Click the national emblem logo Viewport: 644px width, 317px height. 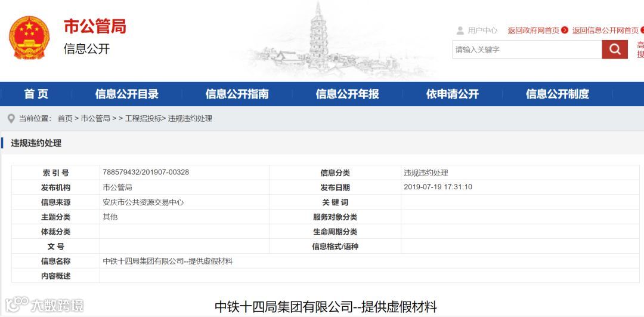[x=29, y=38]
